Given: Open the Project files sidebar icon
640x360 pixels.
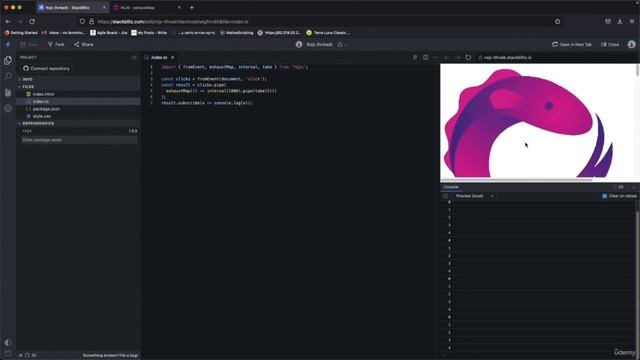Looking at the screenshot, I should click(8, 60).
